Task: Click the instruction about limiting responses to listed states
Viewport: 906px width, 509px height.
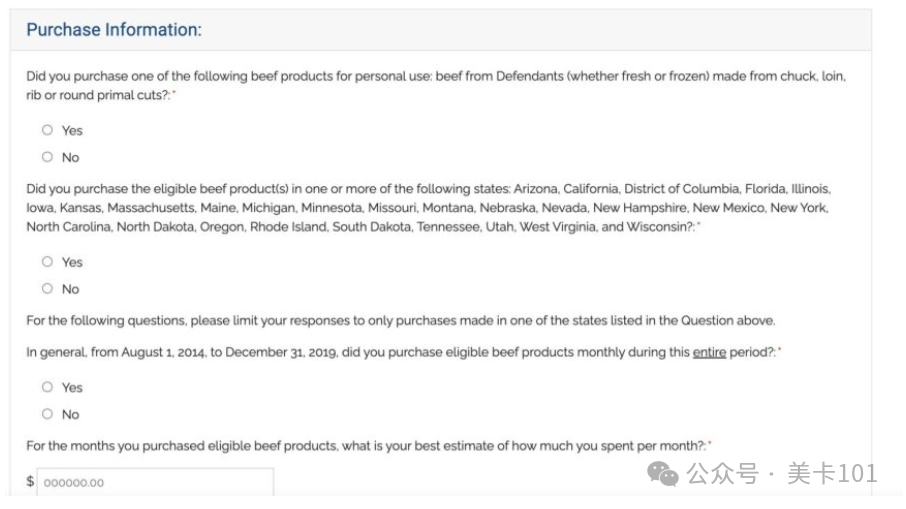Action: pyautogui.click(x=400, y=321)
